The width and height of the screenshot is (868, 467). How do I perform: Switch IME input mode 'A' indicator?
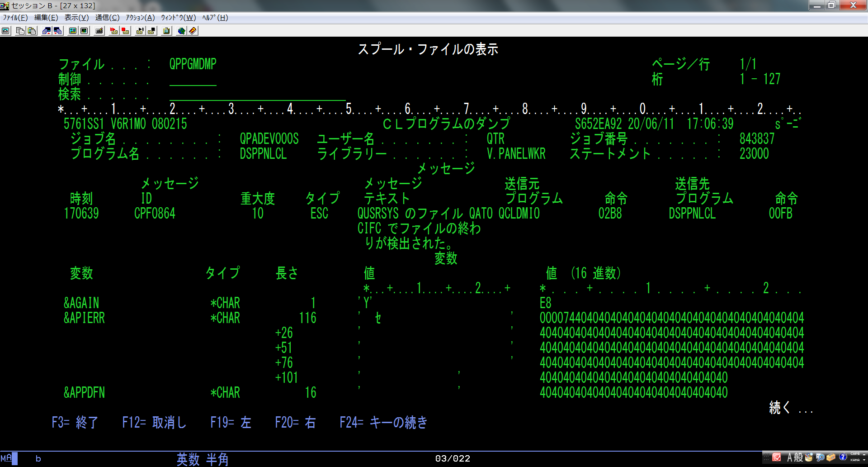point(789,457)
